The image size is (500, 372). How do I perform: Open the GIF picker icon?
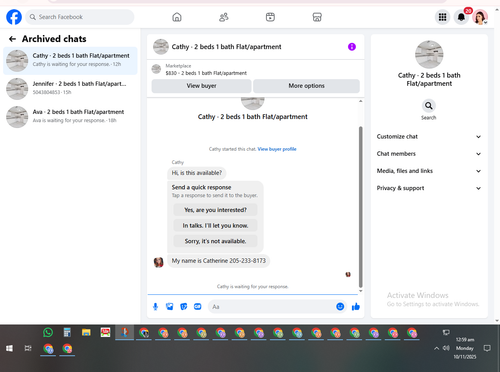click(198, 307)
